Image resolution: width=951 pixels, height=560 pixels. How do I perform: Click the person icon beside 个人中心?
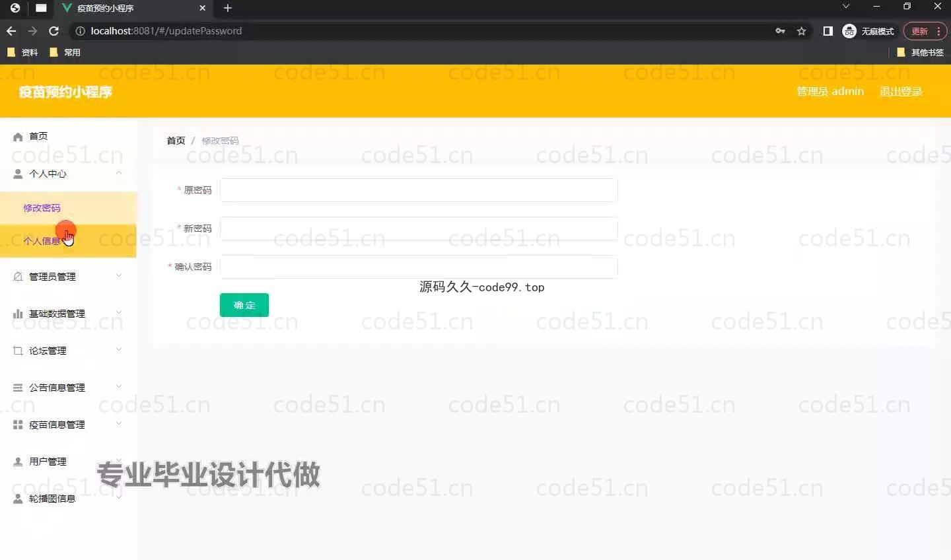point(18,174)
